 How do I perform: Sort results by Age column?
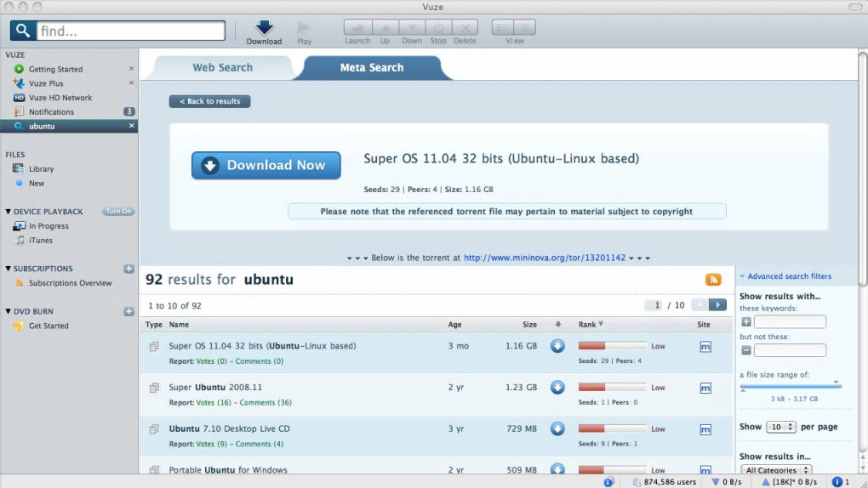(454, 325)
